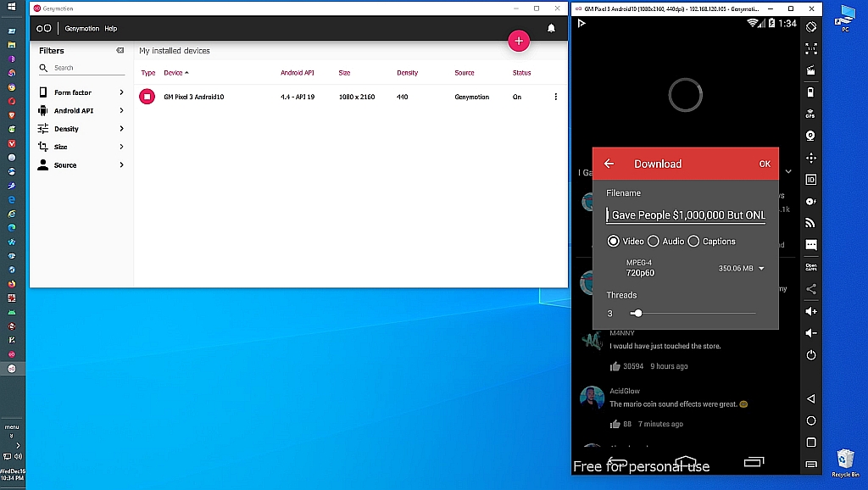Click the Open GApps icon

click(x=811, y=267)
